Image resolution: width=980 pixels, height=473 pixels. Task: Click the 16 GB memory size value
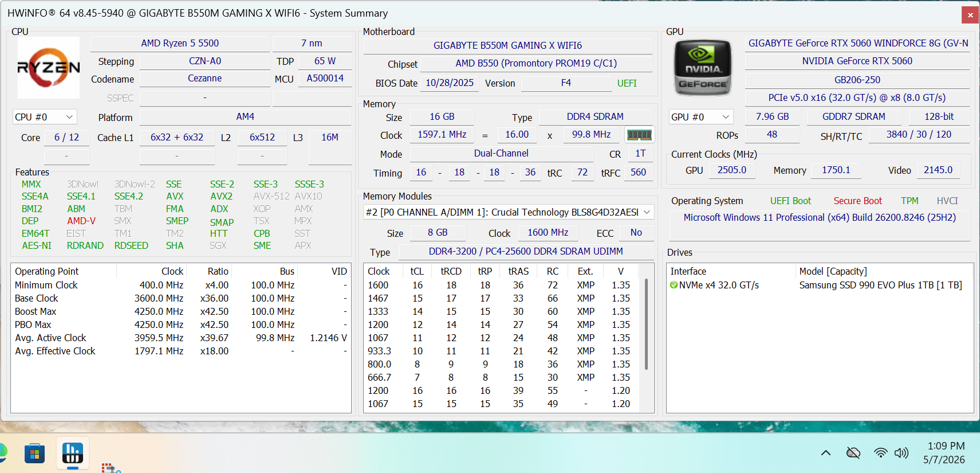pos(442,116)
